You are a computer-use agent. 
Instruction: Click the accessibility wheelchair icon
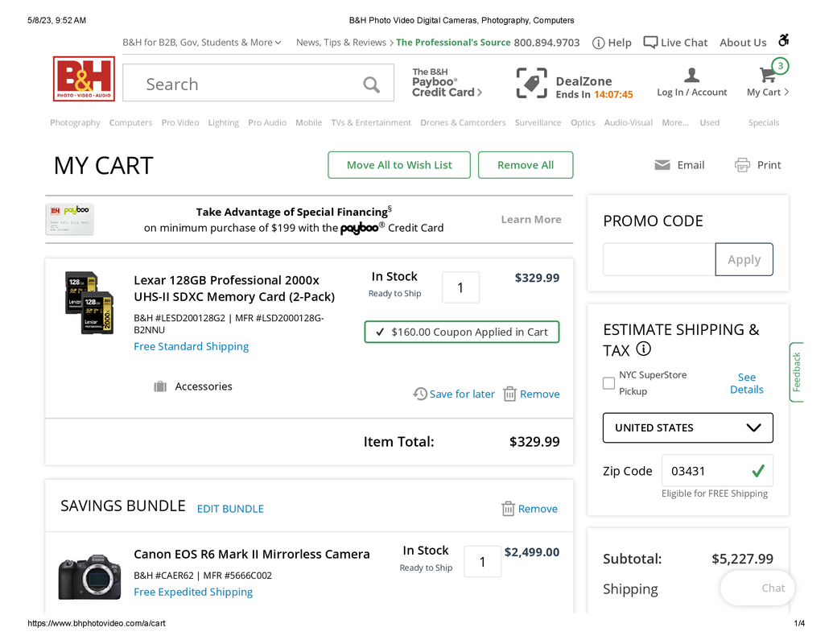tap(783, 40)
